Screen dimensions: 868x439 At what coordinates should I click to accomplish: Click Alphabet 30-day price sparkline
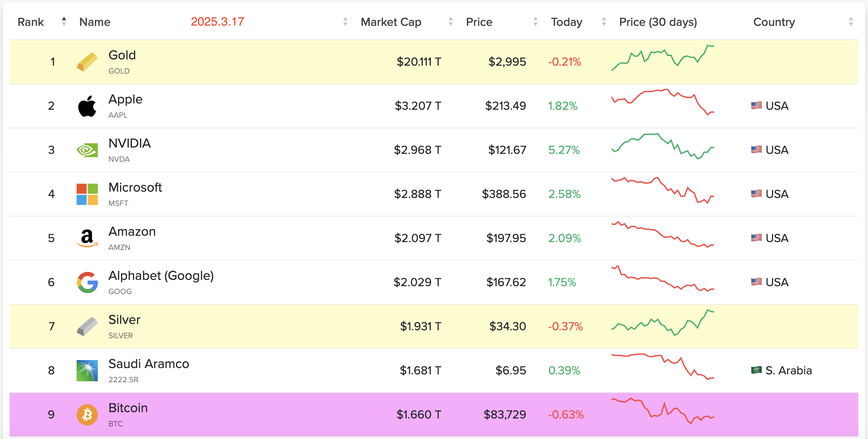(x=663, y=279)
